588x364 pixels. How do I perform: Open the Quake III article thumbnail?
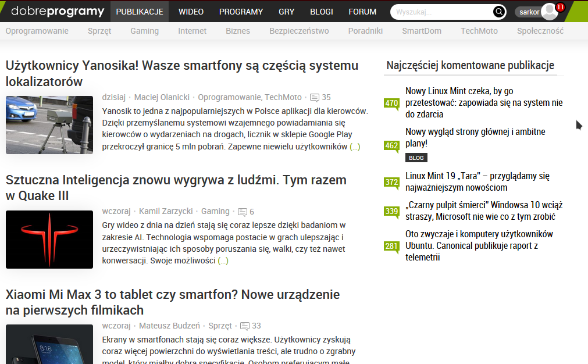49,240
